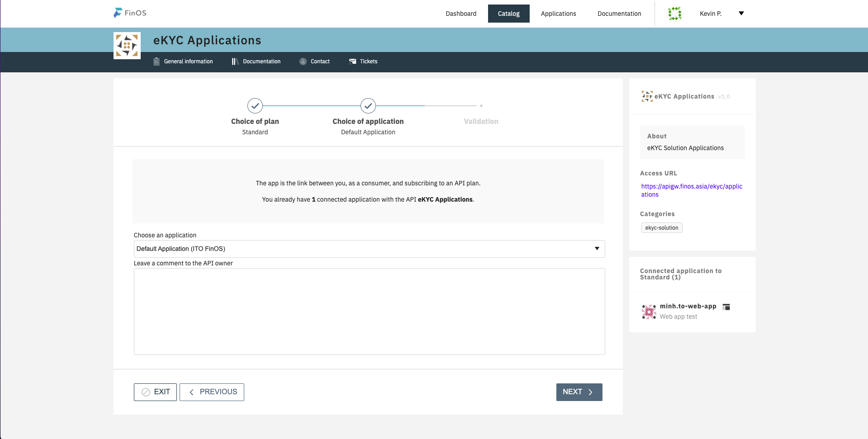Click the comment to API owner text area

click(x=369, y=312)
